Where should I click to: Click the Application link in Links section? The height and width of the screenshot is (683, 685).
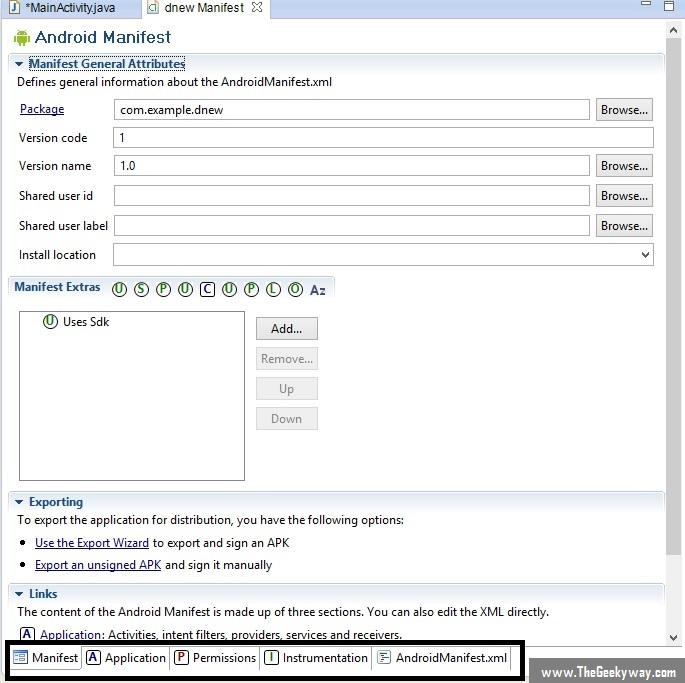point(72,634)
